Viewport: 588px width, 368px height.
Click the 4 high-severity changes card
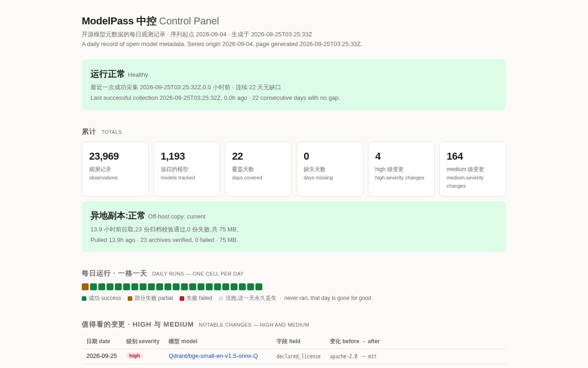pos(401,169)
